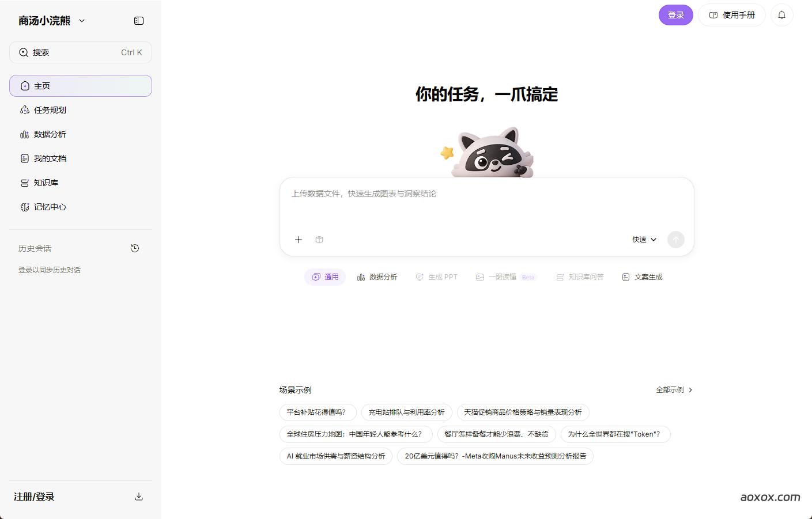
Task: Click the search box in sidebar
Action: tap(81, 52)
